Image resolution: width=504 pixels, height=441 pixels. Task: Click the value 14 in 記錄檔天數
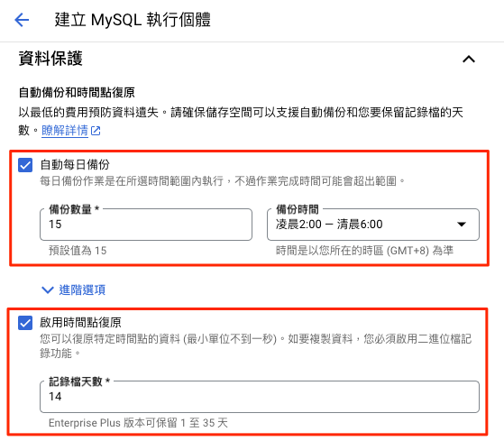coord(55,396)
